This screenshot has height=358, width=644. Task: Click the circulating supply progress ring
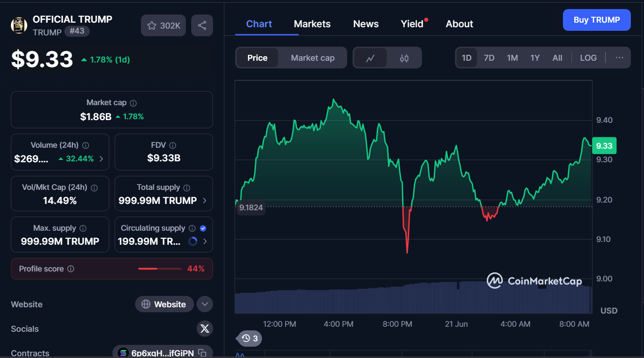click(193, 242)
